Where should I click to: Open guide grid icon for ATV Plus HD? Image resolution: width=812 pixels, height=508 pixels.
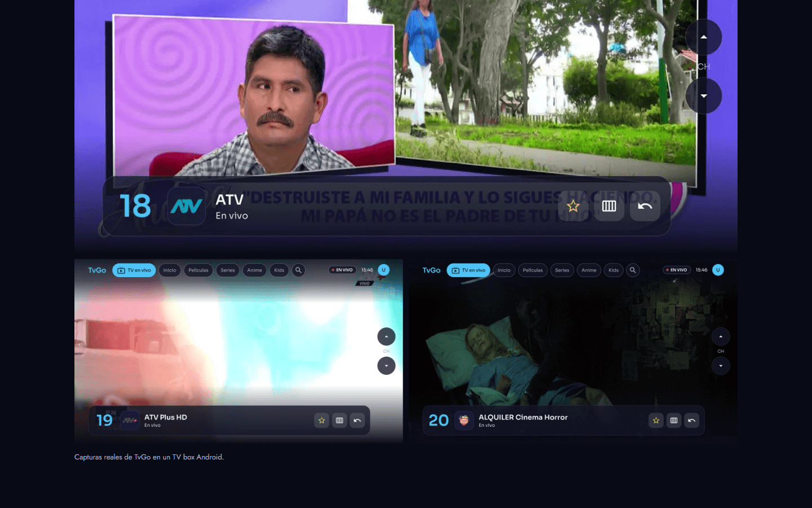coord(339,421)
